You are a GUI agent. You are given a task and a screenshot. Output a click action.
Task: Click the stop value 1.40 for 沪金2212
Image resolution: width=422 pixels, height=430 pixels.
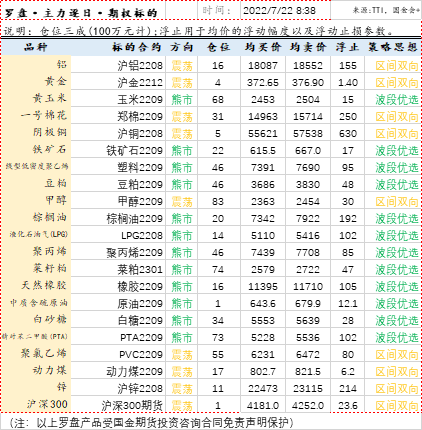click(348, 83)
